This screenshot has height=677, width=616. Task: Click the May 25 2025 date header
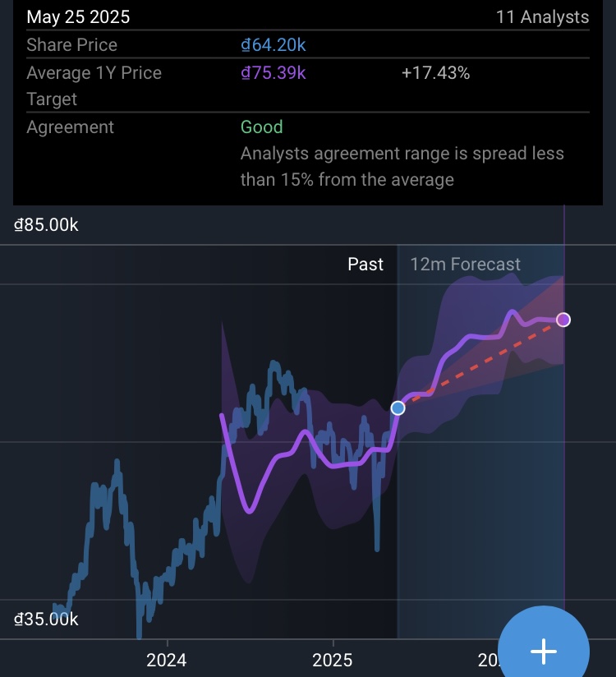tap(78, 17)
